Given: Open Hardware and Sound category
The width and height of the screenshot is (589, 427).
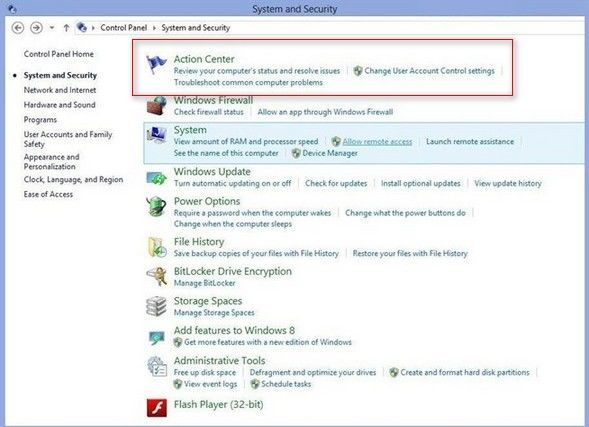Looking at the screenshot, I should point(59,105).
